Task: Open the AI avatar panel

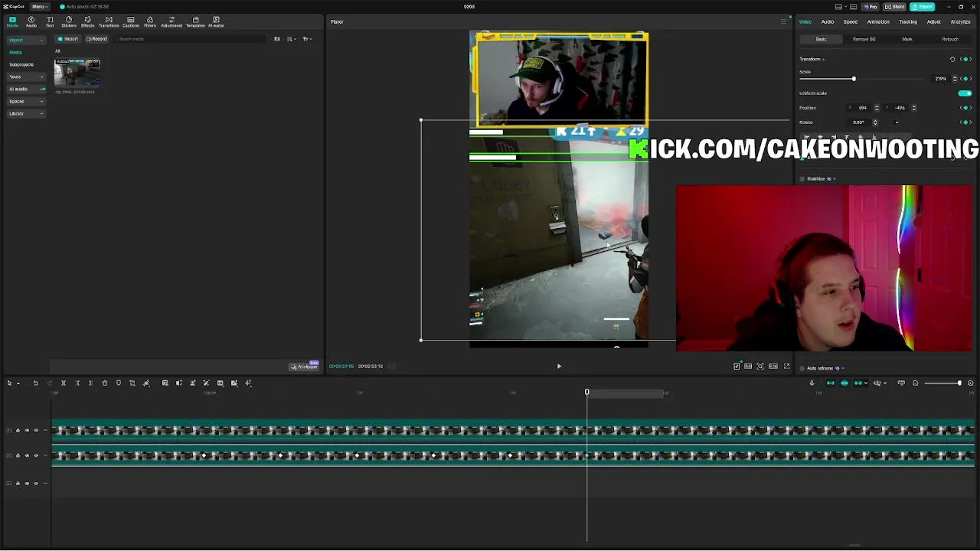Action: 216,21
